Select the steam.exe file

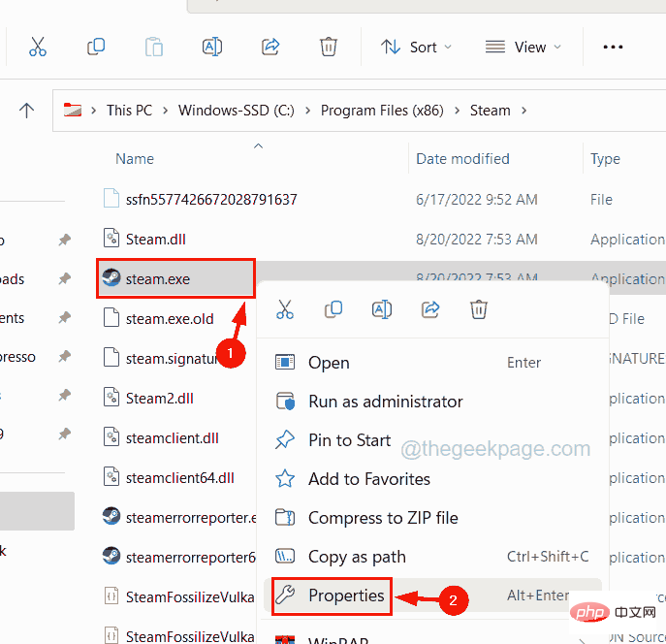158,279
